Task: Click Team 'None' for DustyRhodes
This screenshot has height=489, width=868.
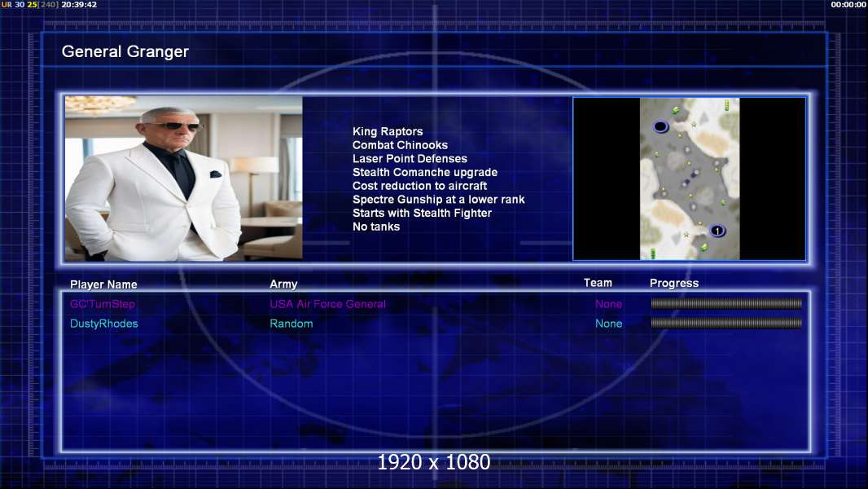Action: pos(608,324)
